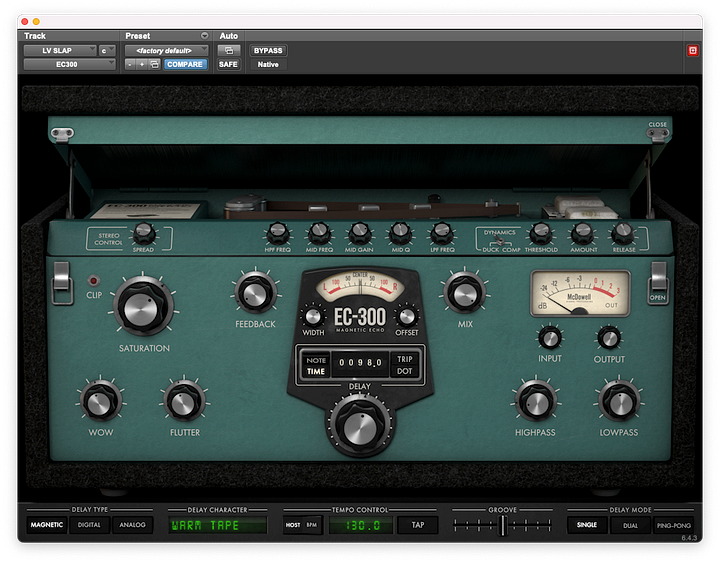720x563 pixels.
Task: Click the LOWPASS knob
Action: coord(619,402)
